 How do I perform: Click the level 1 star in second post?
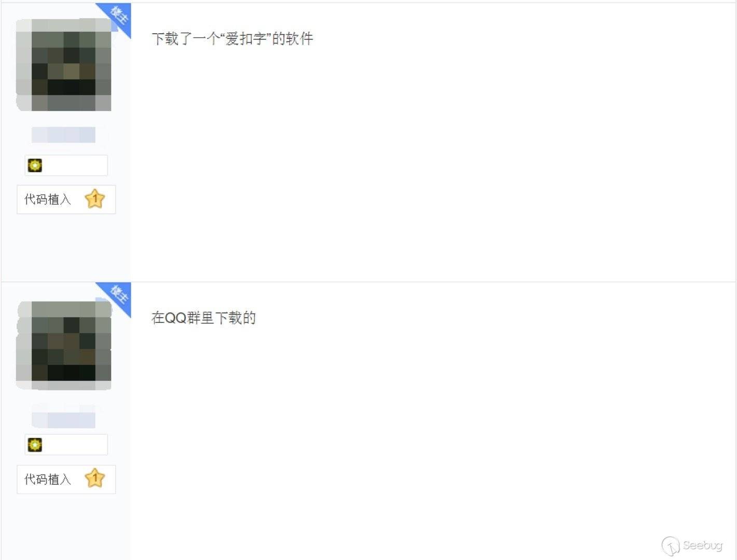point(95,478)
